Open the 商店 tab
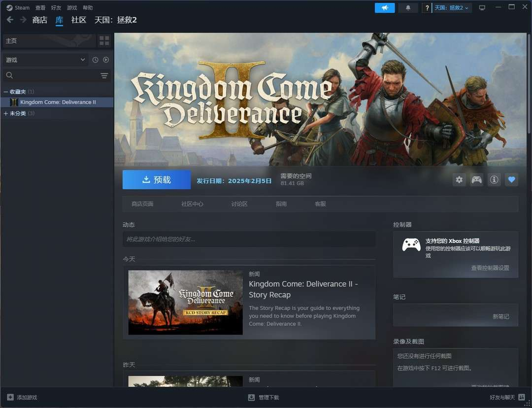This screenshot has width=532, height=408. pyautogui.click(x=39, y=20)
